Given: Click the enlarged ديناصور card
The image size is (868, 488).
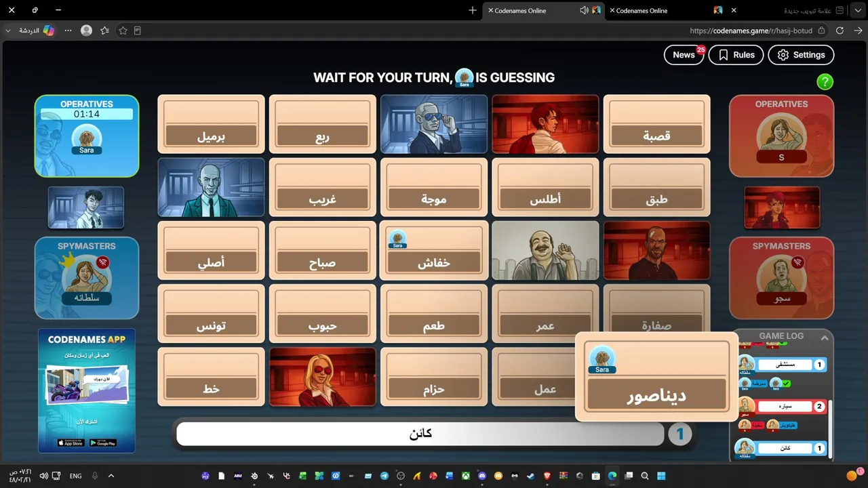Looking at the screenshot, I should 656,377.
